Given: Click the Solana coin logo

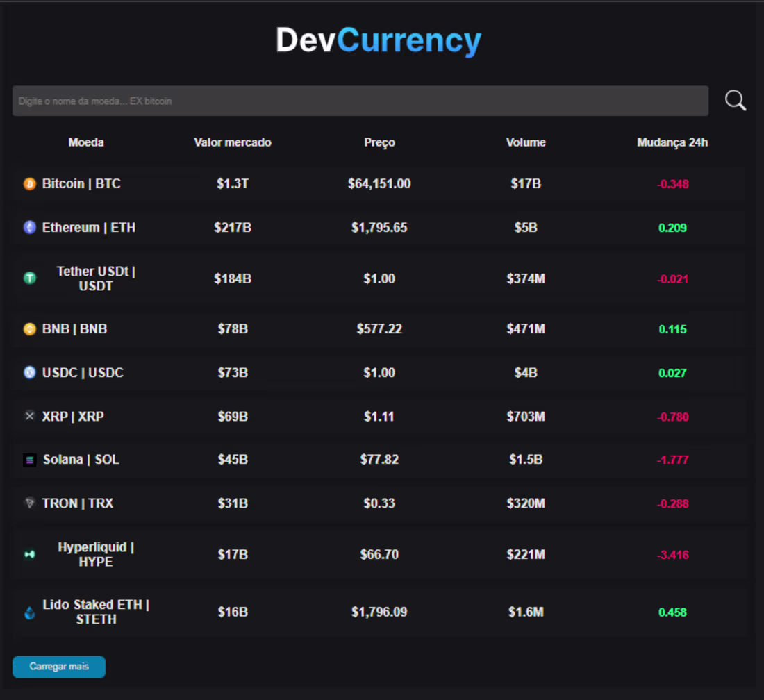Looking at the screenshot, I should (x=30, y=460).
